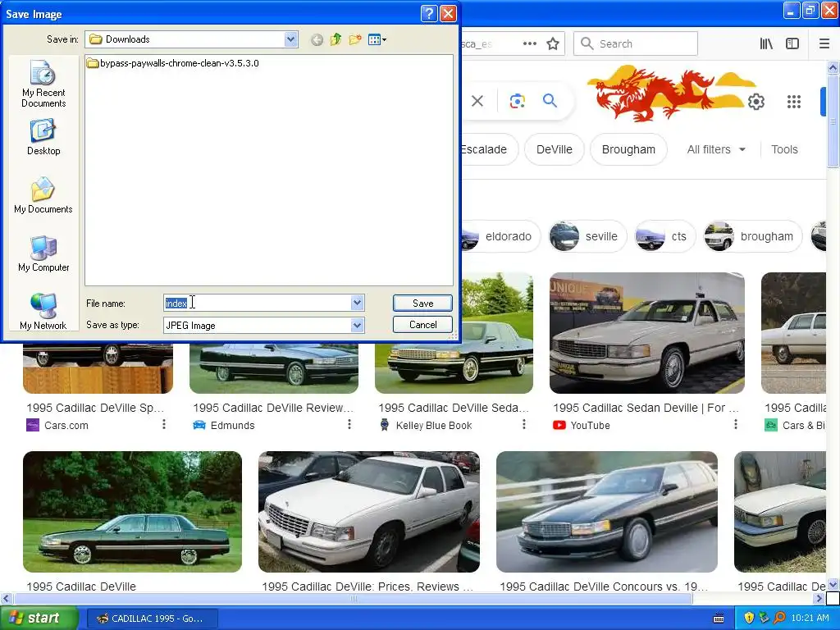The height and width of the screenshot is (630, 840).
Task: Select the DeVille filter chip
Action: [554, 149]
